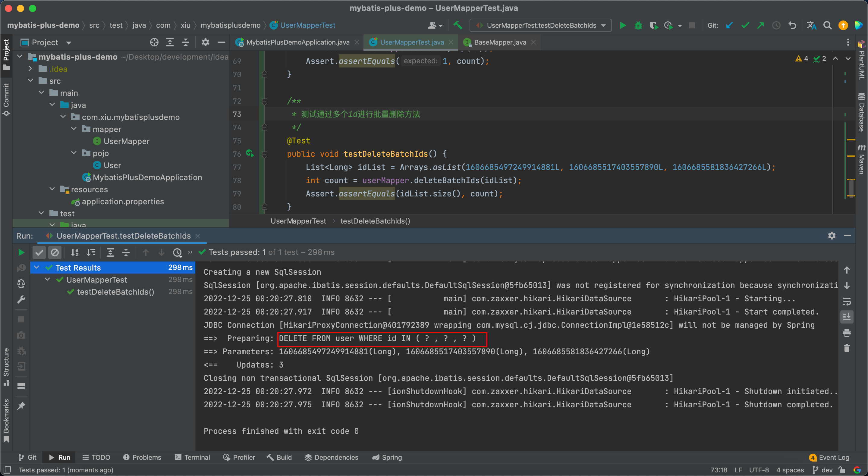Clear console output trash icon
Image resolution: width=868 pixels, height=476 pixels.
pyautogui.click(x=847, y=348)
